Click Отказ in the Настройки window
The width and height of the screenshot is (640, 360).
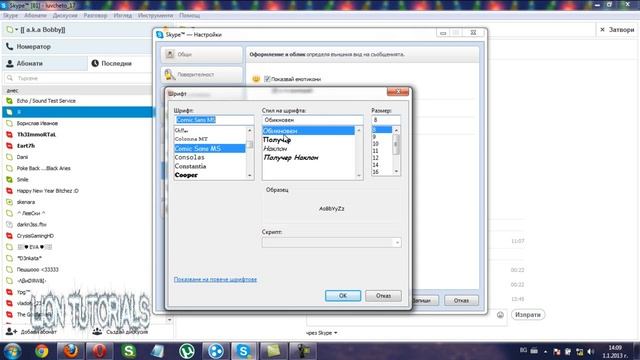pos(461,300)
